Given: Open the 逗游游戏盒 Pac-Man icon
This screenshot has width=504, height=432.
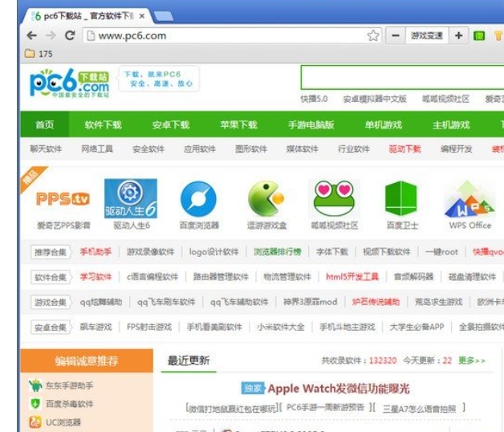Looking at the screenshot, I should [x=266, y=198].
